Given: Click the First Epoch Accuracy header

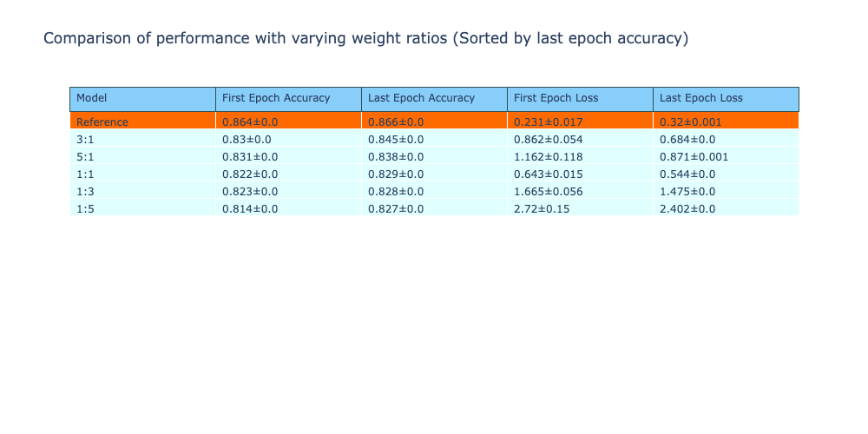Looking at the screenshot, I should [x=276, y=98].
